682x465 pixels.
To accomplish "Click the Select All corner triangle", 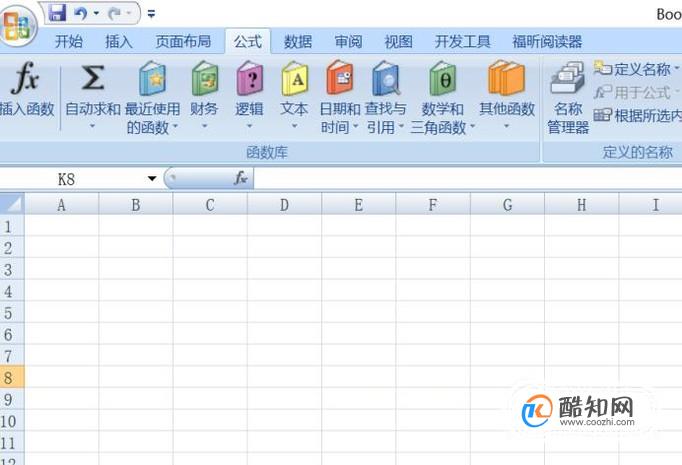I will click(x=12, y=204).
